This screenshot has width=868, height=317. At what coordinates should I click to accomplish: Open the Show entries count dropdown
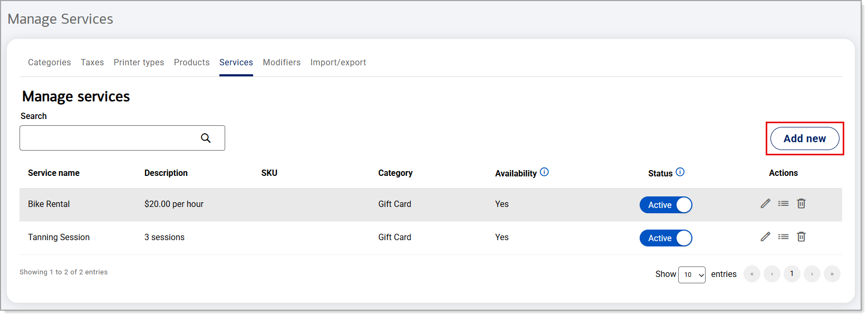691,274
